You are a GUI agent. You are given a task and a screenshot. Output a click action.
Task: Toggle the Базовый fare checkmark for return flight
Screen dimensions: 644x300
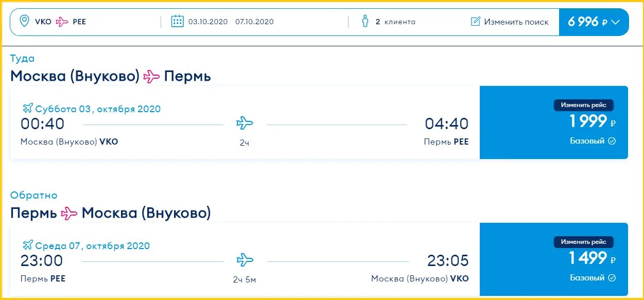click(x=612, y=278)
